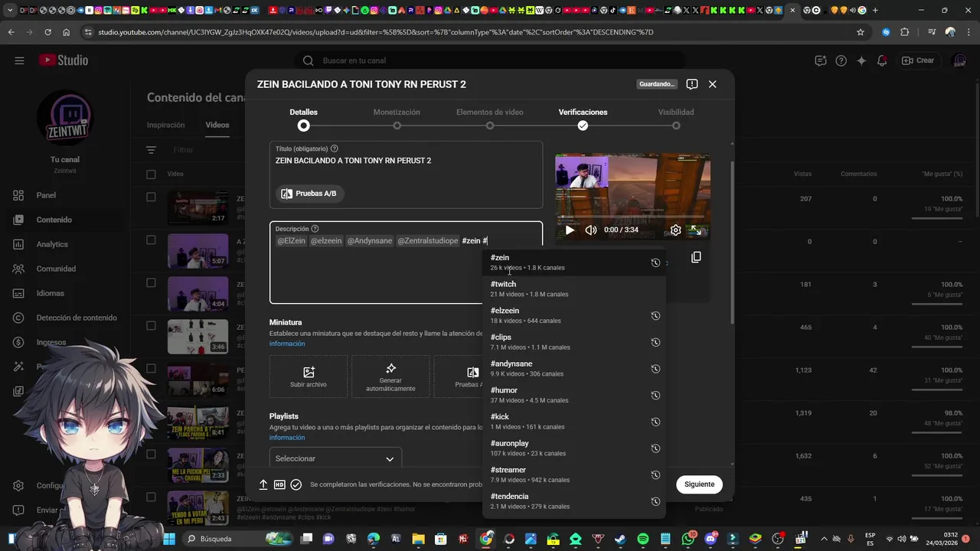Click the YouTube Studio logo
Image resolution: width=980 pixels, height=551 pixels.
(x=64, y=60)
